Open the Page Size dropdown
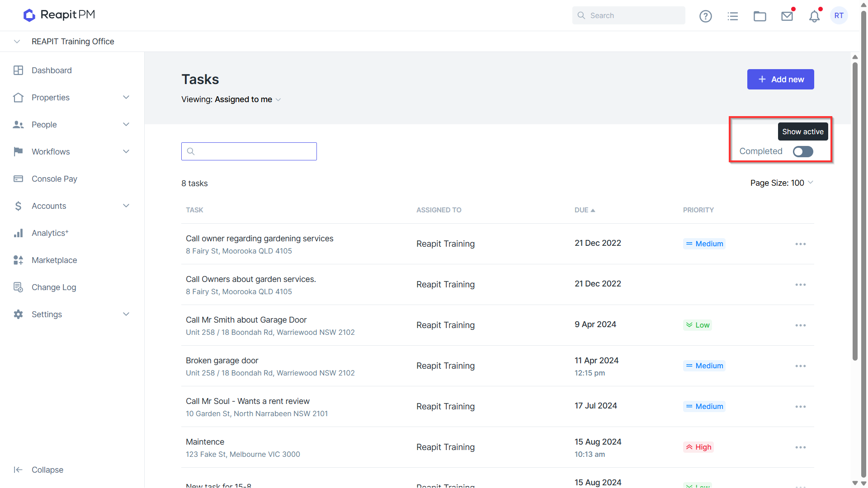The width and height of the screenshot is (868, 488). pyautogui.click(x=782, y=183)
